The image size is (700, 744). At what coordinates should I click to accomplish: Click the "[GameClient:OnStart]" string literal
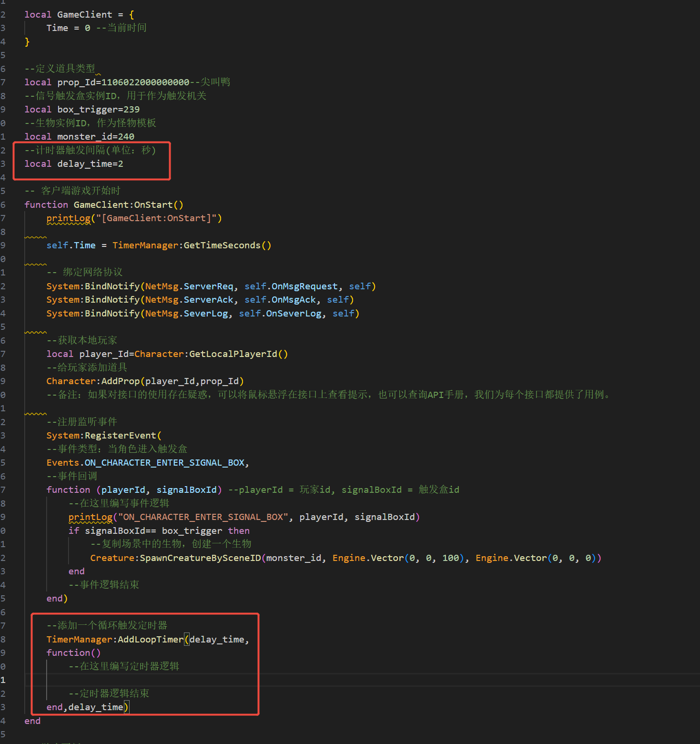coord(156,218)
